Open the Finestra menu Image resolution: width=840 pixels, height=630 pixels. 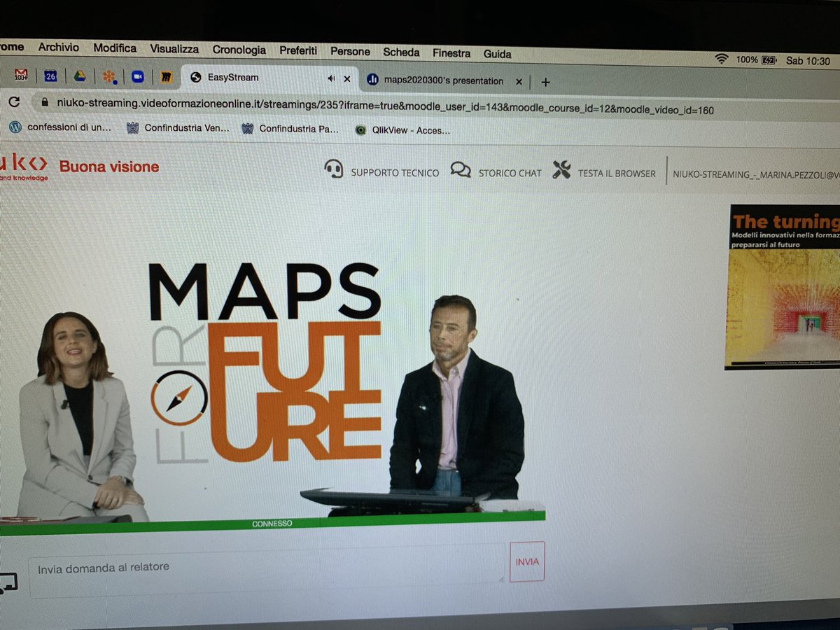[x=451, y=52]
